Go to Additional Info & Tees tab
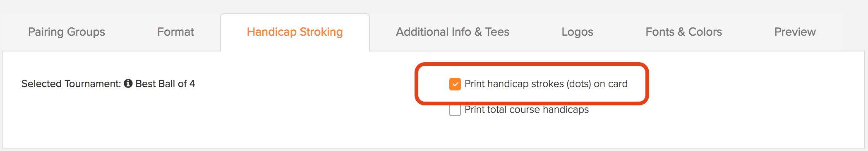This screenshot has height=151, width=868. point(453,32)
